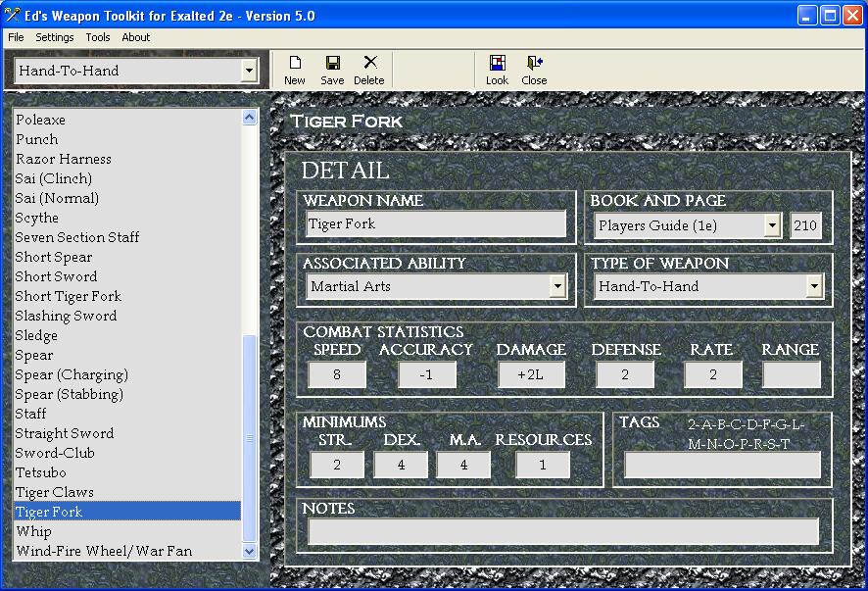Click the Accuracy field showing -1

pos(427,375)
